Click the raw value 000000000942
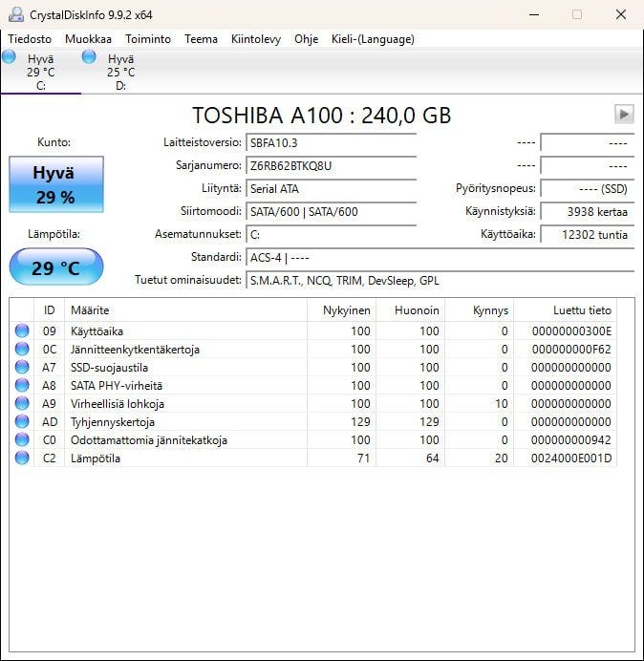Viewport: 644px width, 661px height. [x=571, y=440]
